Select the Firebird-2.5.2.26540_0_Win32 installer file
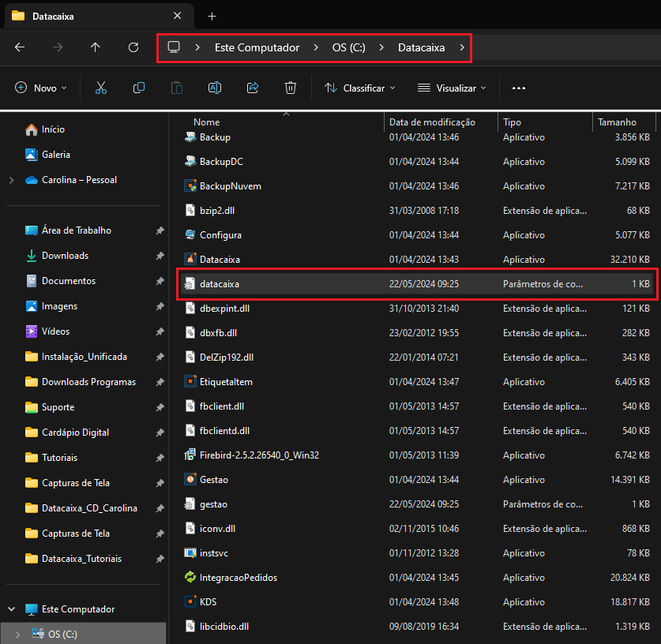This screenshot has width=661, height=644. (x=259, y=455)
